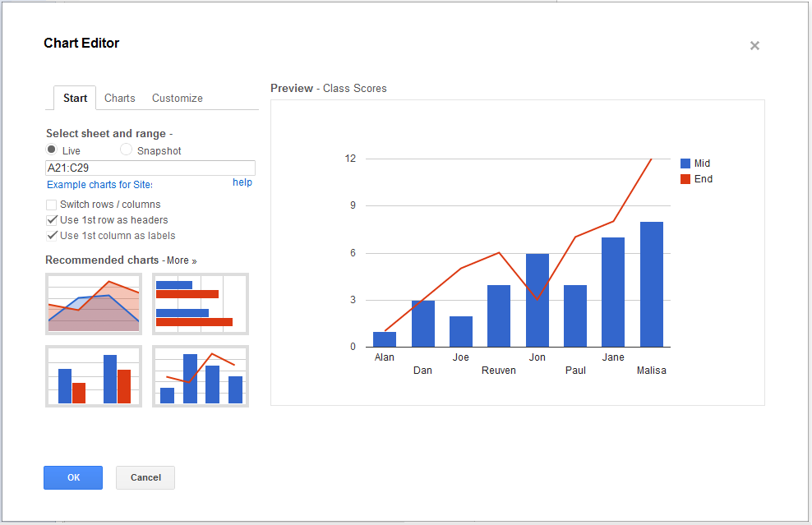Screen dimensions: 812x525
Task: Open the Customize tab
Action: coord(178,98)
